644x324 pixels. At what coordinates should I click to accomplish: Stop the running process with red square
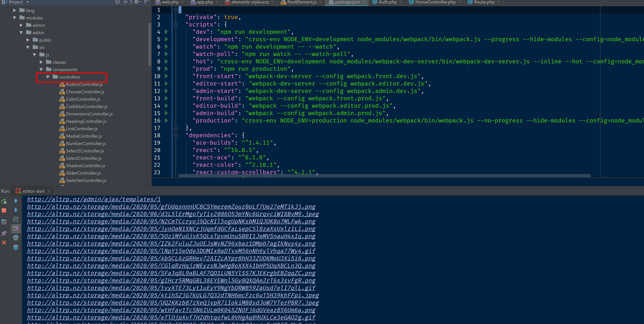tap(4, 210)
